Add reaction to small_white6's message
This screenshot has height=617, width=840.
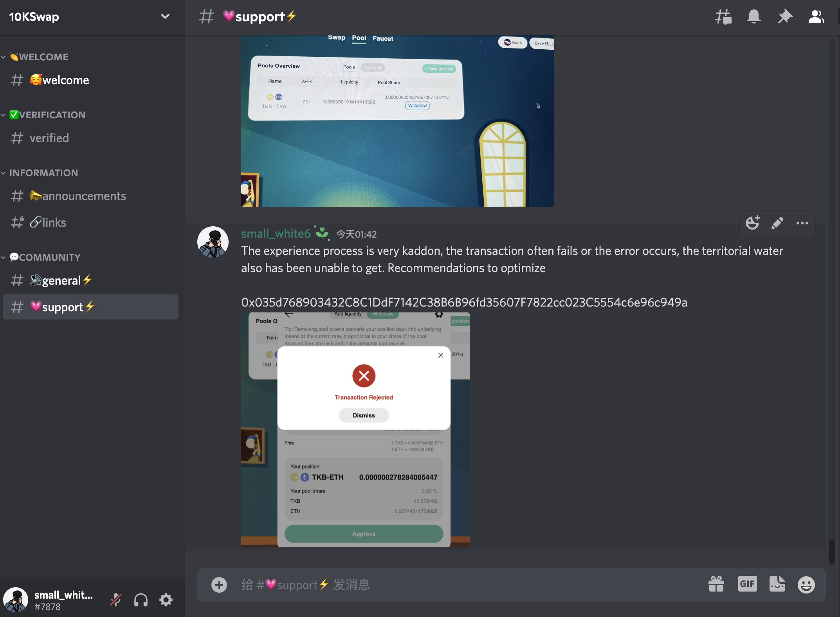point(752,223)
